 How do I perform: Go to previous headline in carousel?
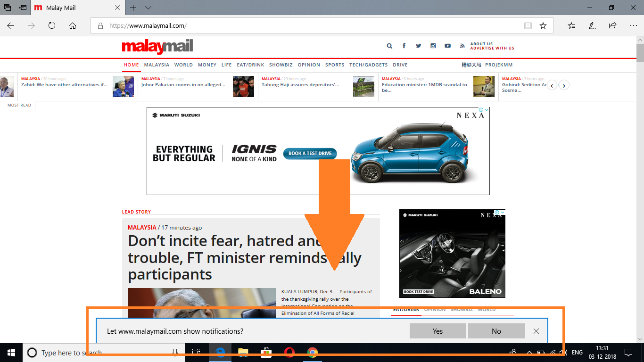(x=552, y=85)
